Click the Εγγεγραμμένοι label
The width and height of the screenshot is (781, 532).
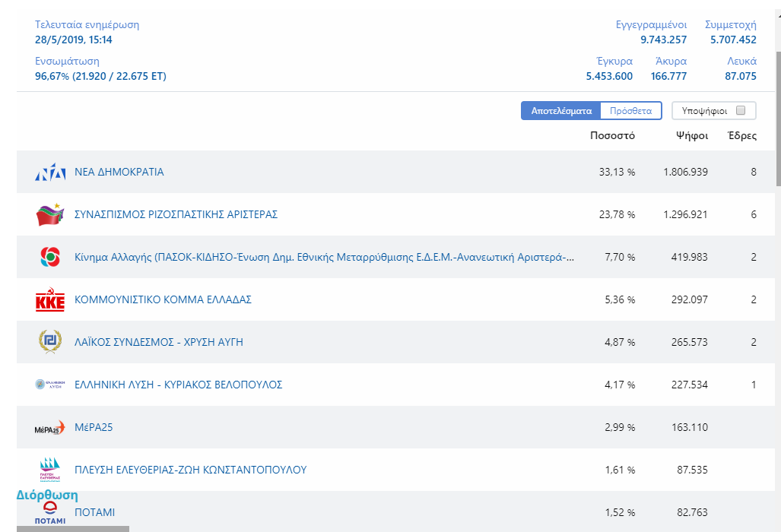click(x=652, y=25)
